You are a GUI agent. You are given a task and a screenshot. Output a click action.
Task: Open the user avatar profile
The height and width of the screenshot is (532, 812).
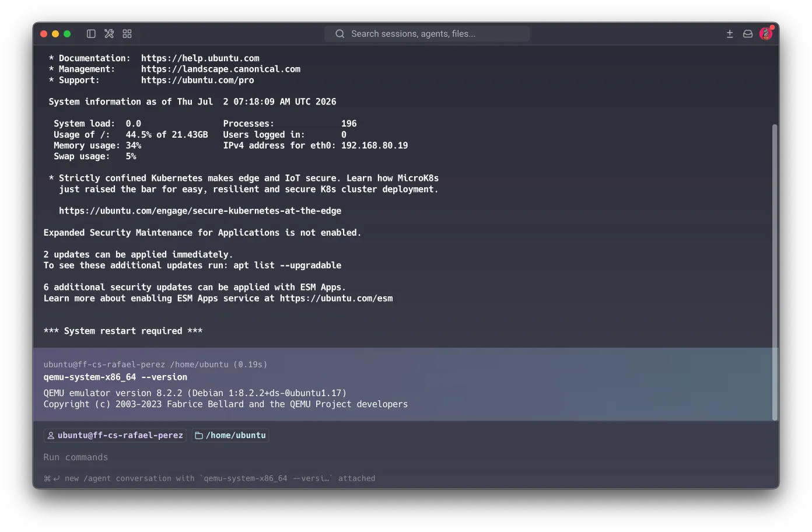pyautogui.click(x=766, y=33)
